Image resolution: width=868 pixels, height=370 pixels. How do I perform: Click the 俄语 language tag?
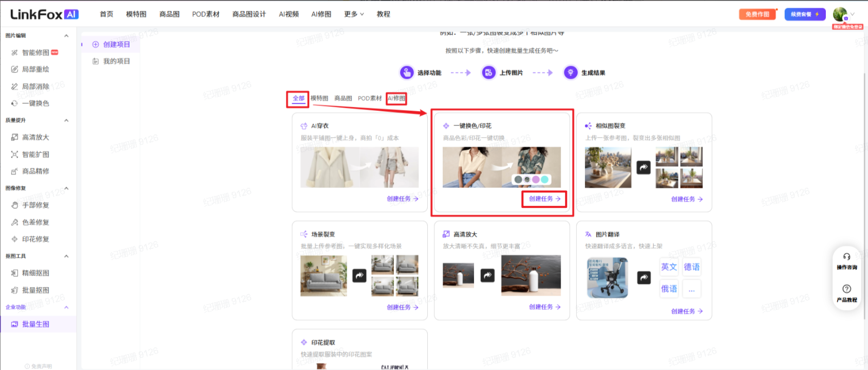tap(669, 289)
